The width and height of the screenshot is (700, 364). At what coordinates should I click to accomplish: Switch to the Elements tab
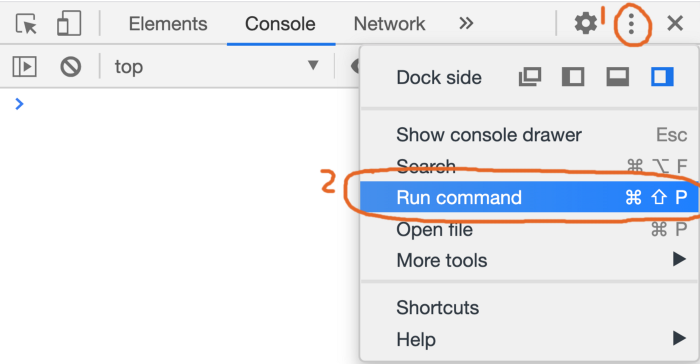click(168, 24)
